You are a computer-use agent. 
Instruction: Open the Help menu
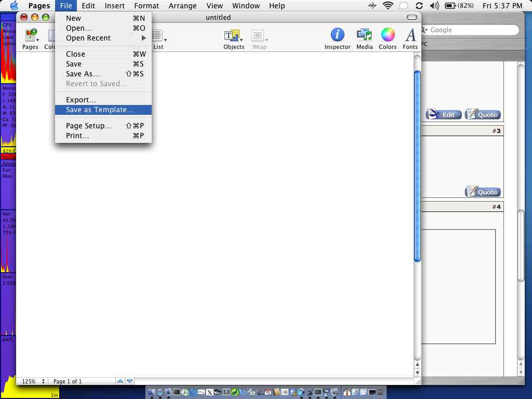click(277, 6)
